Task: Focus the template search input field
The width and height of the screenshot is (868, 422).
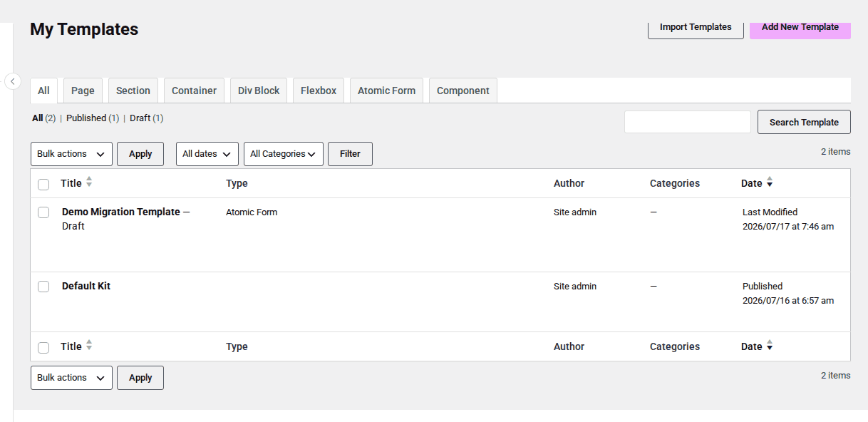Action: click(688, 122)
